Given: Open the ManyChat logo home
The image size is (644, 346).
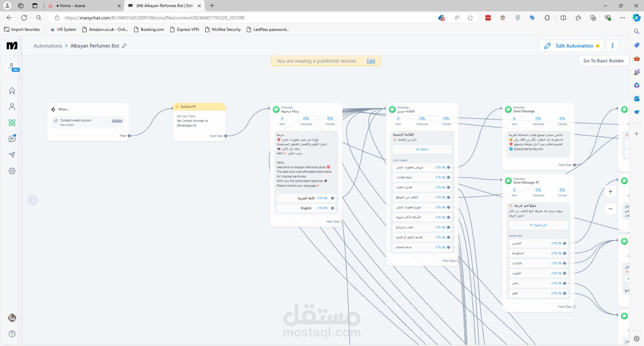Looking at the screenshot, I should pos(12,45).
